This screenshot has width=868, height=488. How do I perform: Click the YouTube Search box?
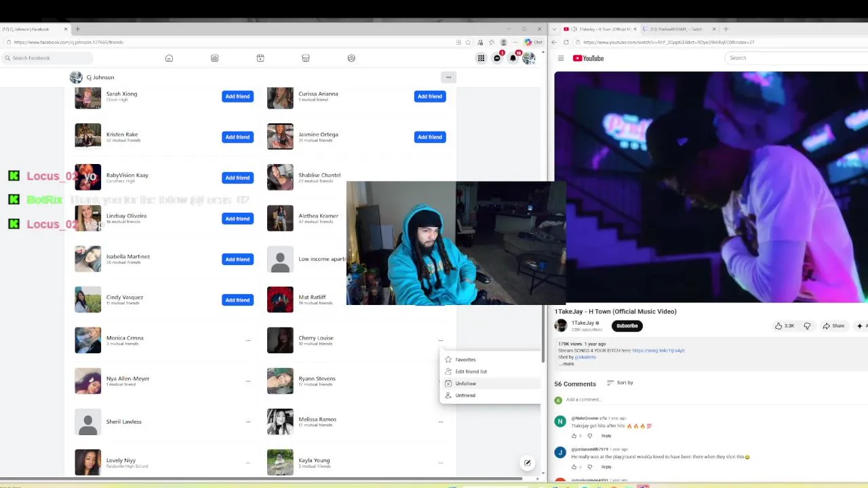click(796, 58)
